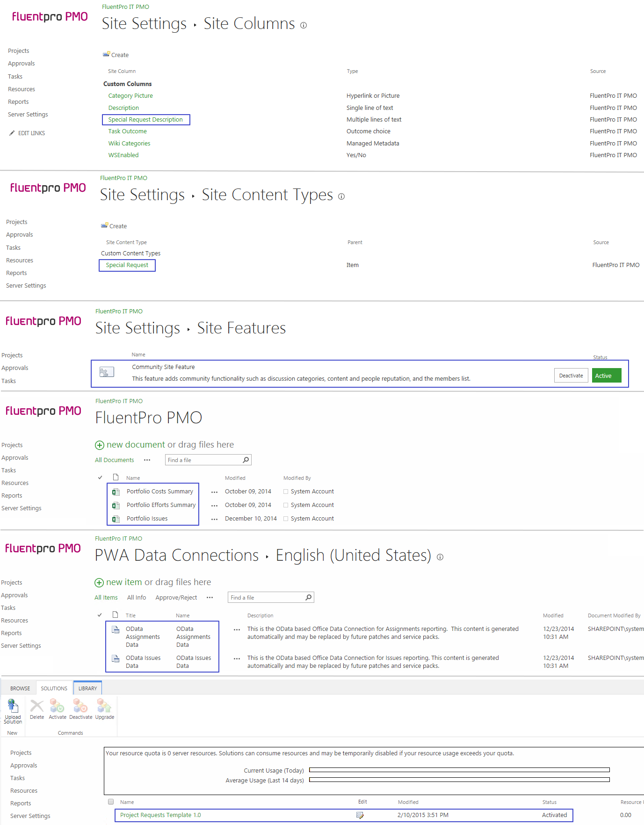Screen dimensions: 644x825
Task: Open ellipsis menu for OData Issues Data
Action: [x=237, y=659]
